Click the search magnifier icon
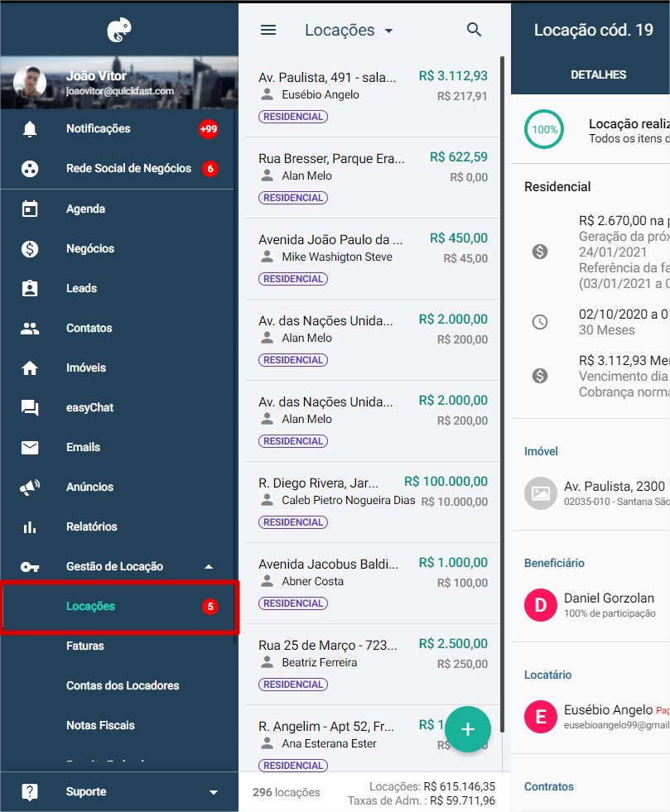 click(x=474, y=30)
